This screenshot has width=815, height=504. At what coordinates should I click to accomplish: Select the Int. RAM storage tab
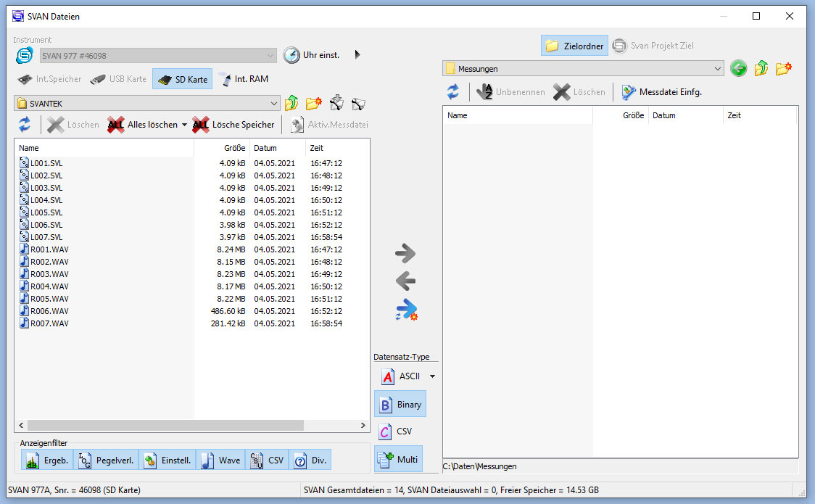coord(244,79)
